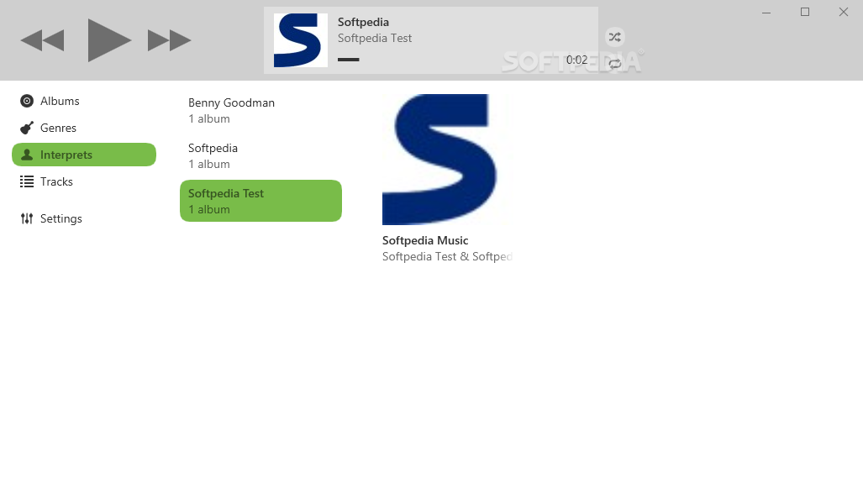Image resolution: width=863 pixels, height=504 pixels.
Task: Start playback with the play button
Action: [109, 40]
